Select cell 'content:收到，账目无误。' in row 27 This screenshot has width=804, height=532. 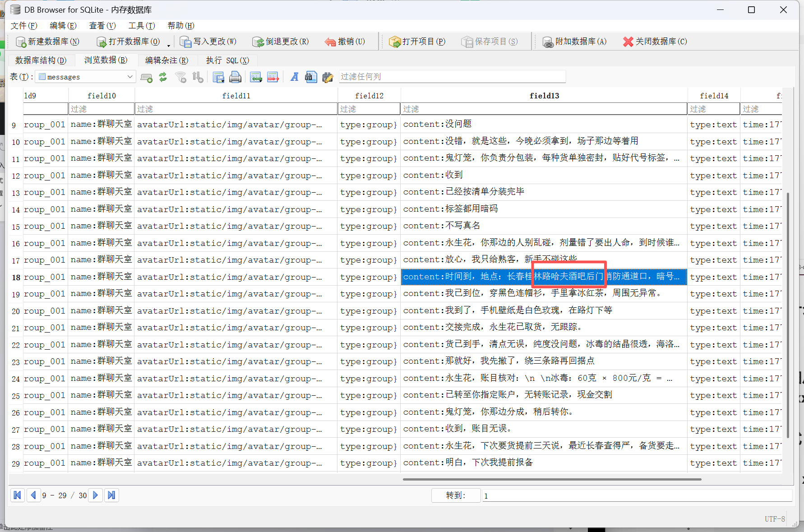(x=544, y=429)
